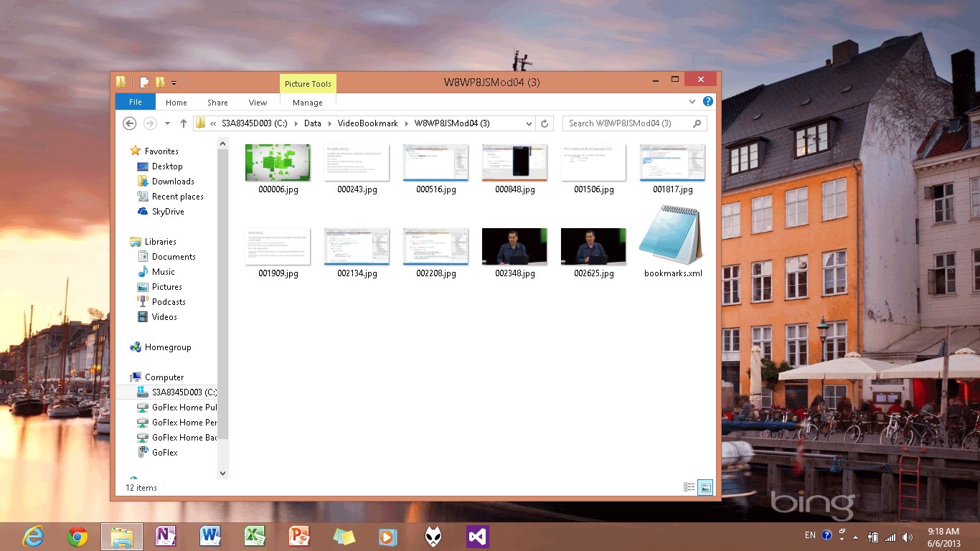Open the File menu

135,103
